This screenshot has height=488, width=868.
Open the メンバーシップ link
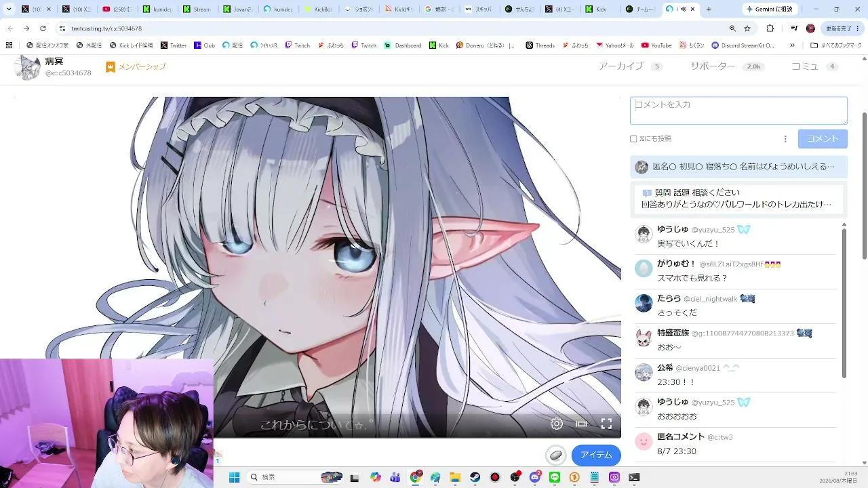[136, 66]
